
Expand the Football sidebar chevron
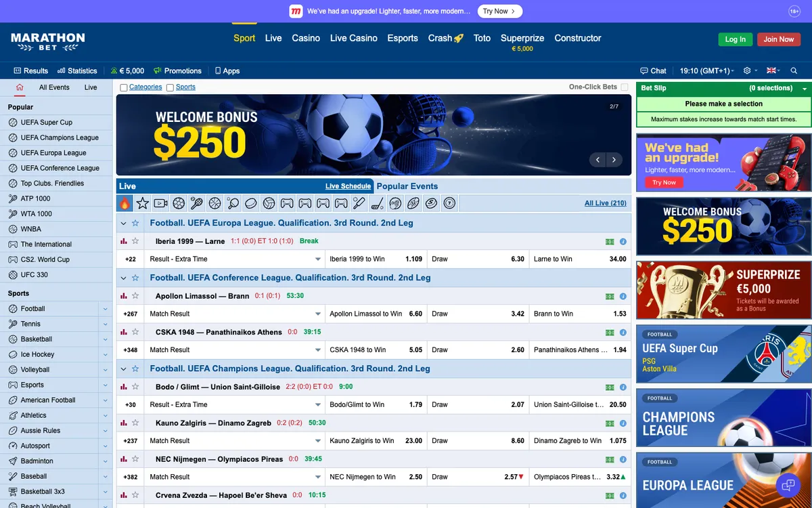click(x=105, y=309)
